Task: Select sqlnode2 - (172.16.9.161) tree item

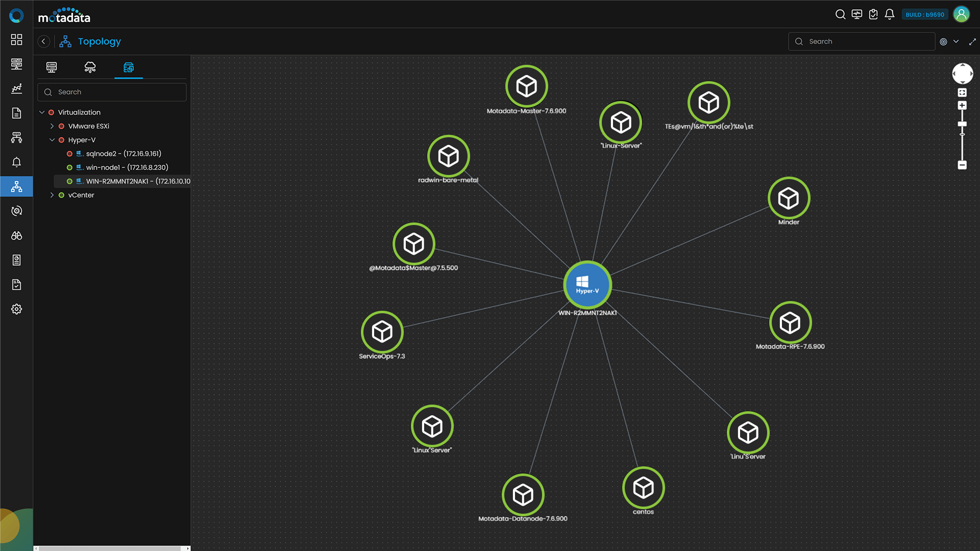Action: coord(123,154)
